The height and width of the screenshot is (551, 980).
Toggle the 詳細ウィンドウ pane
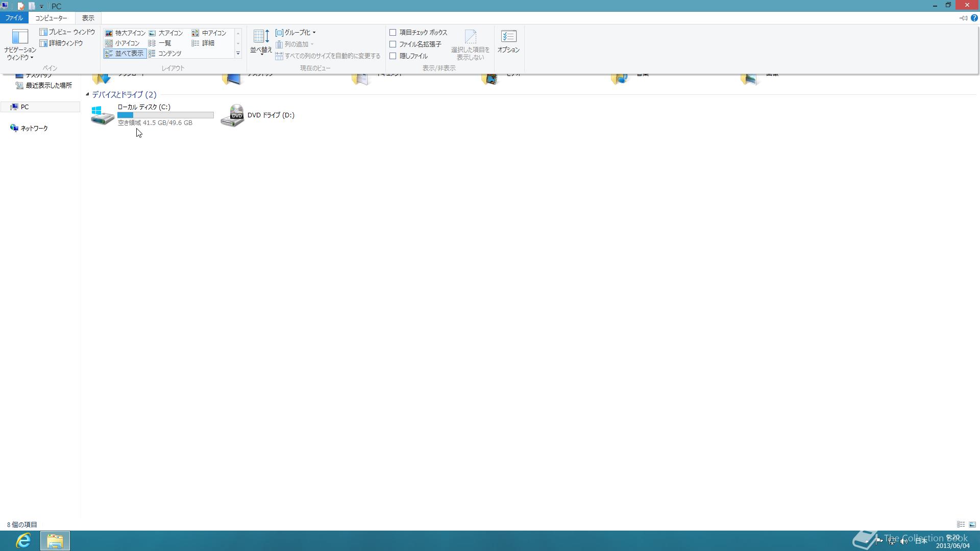[x=61, y=43]
